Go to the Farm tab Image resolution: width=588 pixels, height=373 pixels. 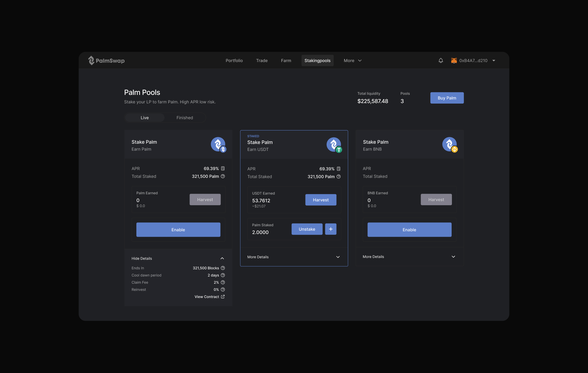coord(286,61)
